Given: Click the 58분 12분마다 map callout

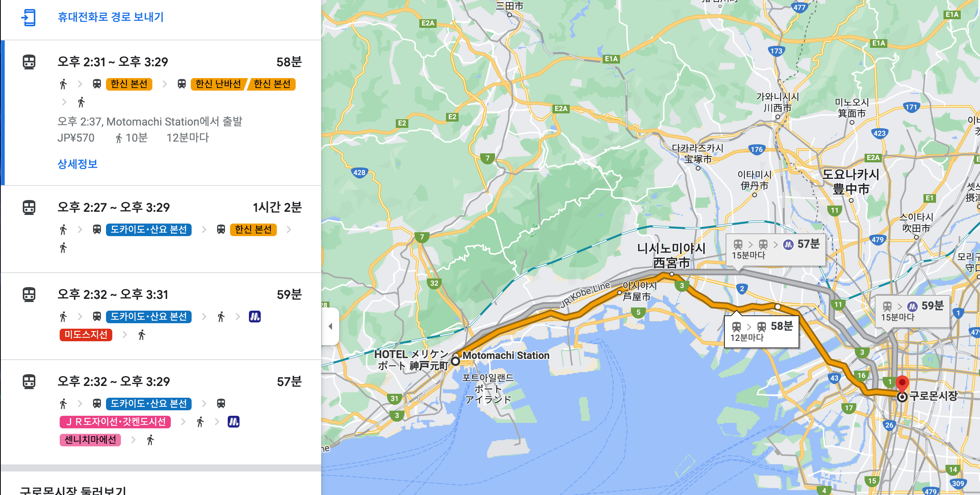Looking at the screenshot, I should coord(761,331).
